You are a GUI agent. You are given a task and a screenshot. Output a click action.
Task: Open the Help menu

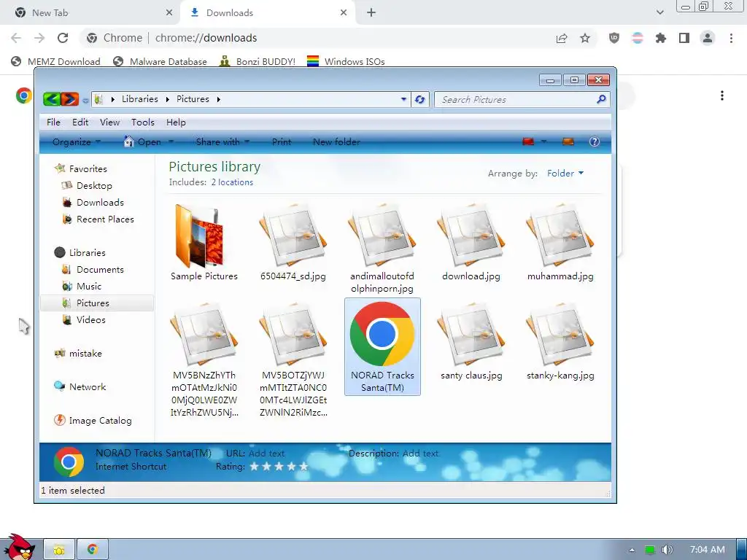(176, 122)
